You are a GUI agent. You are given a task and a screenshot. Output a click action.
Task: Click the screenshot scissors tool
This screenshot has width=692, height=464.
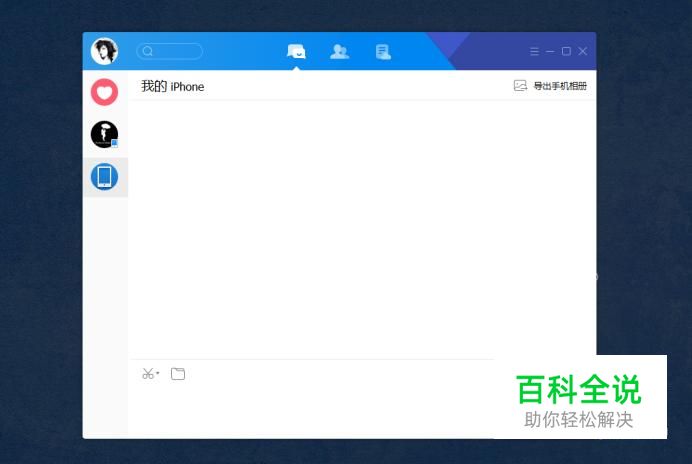pyautogui.click(x=148, y=374)
